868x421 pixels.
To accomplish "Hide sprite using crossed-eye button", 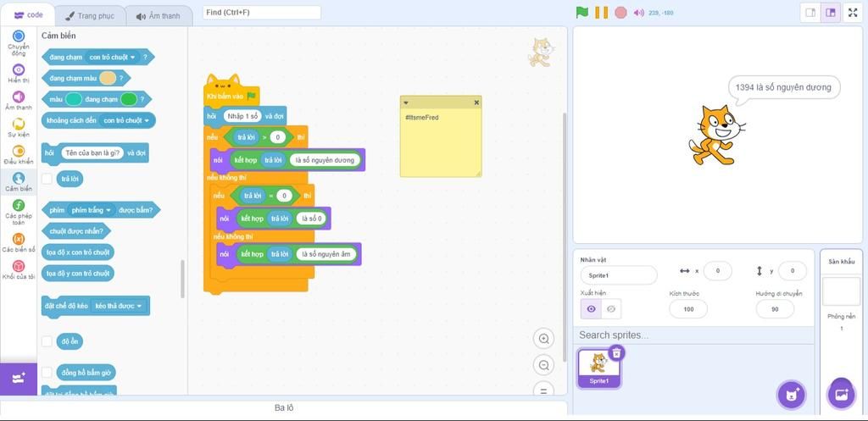I will (x=611, y=309).
